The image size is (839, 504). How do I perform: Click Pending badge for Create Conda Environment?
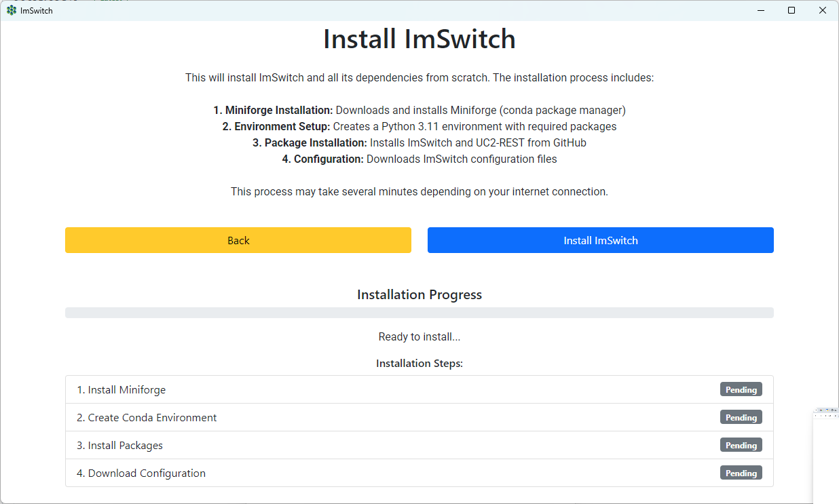(x=741, y=417)
